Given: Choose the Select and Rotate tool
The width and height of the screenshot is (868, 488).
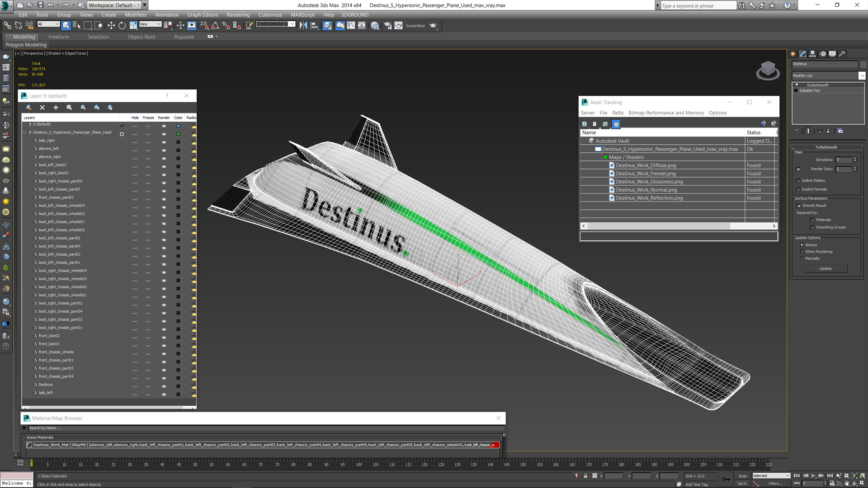Looking at the screenshot, I should tap(122, 25).
